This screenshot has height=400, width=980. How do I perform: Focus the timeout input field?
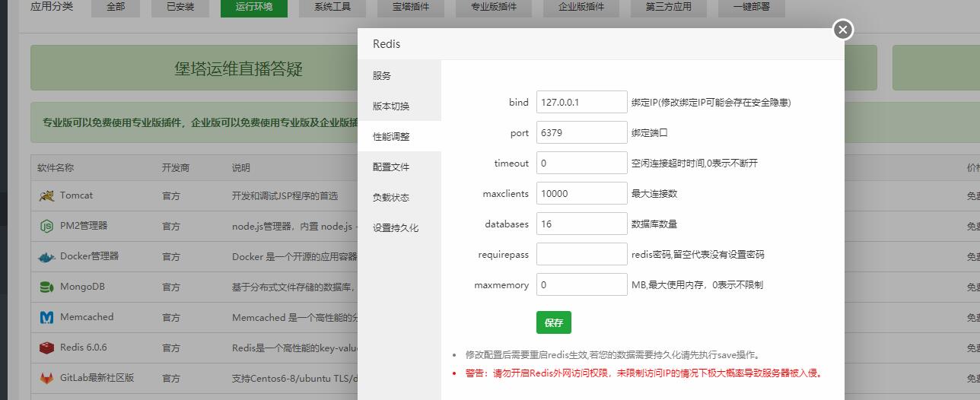pos(582,163)
